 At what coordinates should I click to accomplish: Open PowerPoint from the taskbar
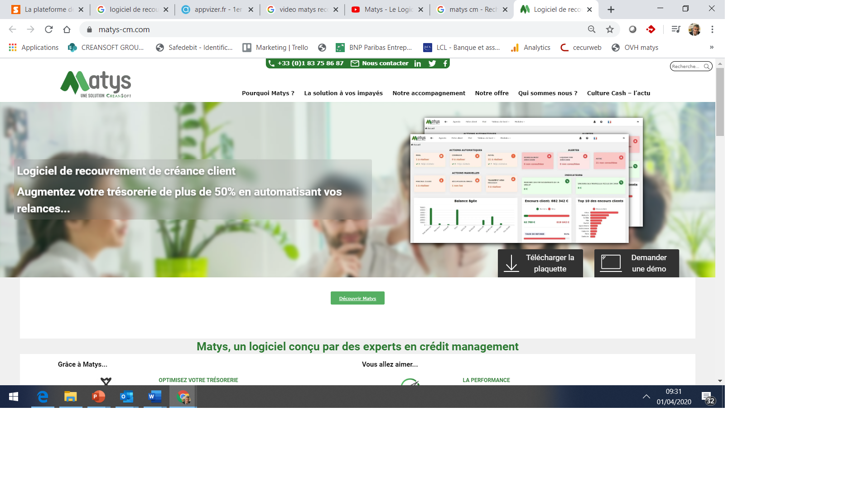(x=98, y=397)
